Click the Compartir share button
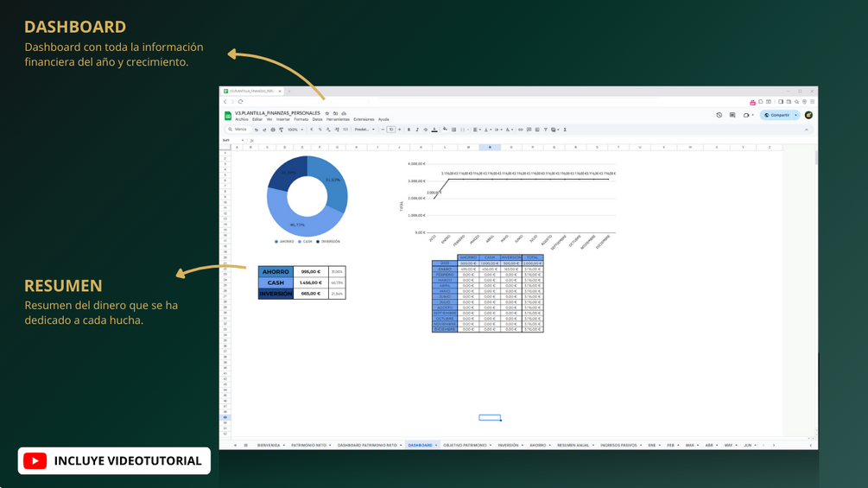 click(776, 115)
